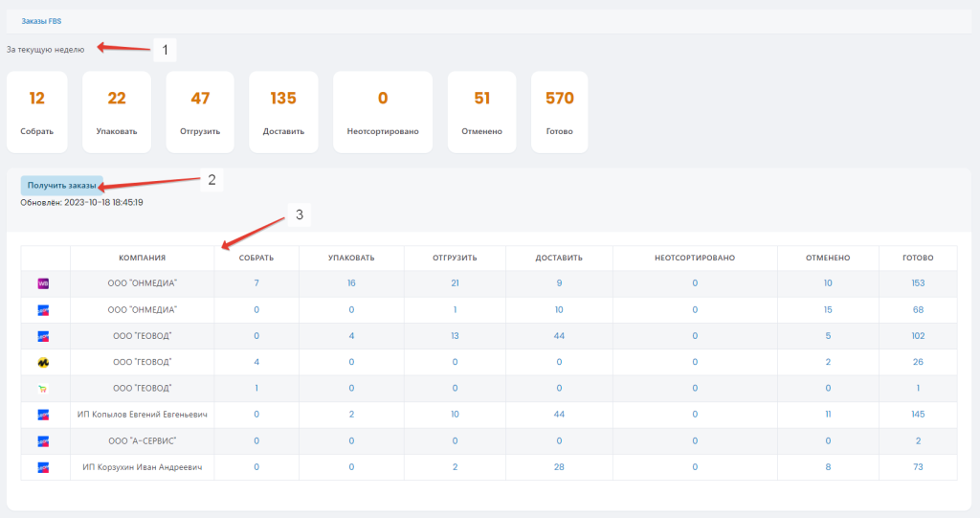
Task: Open the "Собрать" summary card showing 12
Action: 37,112
